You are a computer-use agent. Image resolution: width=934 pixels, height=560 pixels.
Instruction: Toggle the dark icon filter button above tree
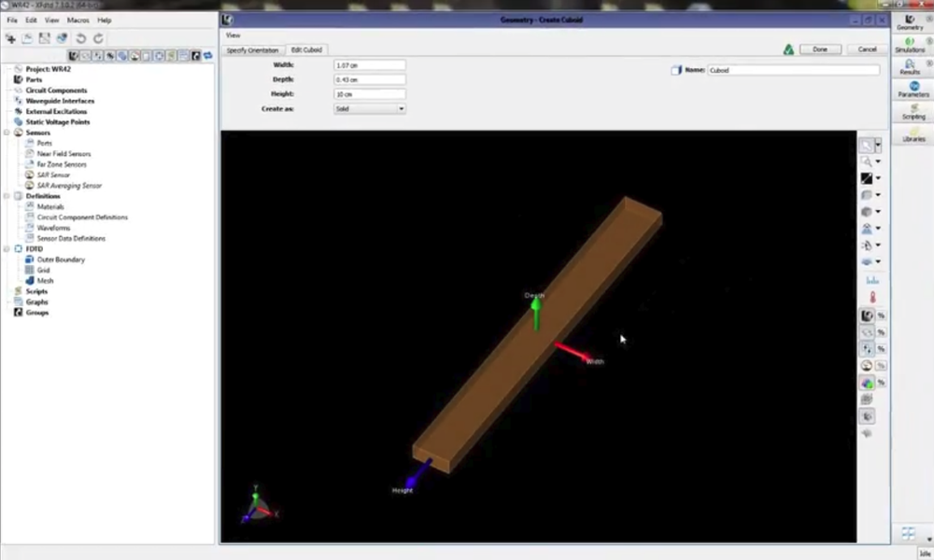pos(196,56)
